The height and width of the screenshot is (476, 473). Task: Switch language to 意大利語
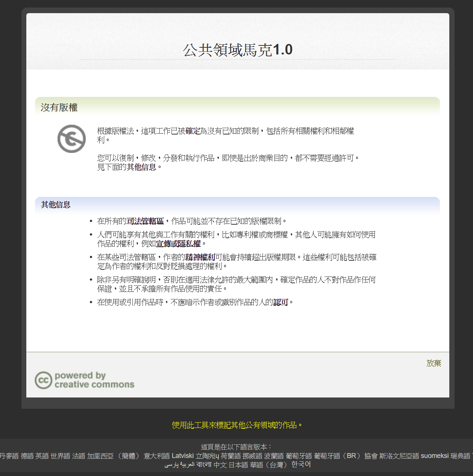(157, 456)
